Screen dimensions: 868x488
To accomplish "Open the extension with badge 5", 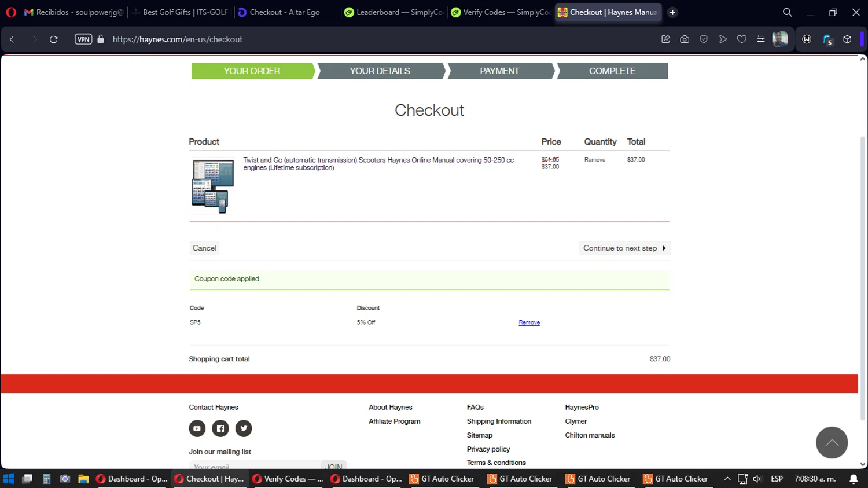I will click(x=827, y=40).
